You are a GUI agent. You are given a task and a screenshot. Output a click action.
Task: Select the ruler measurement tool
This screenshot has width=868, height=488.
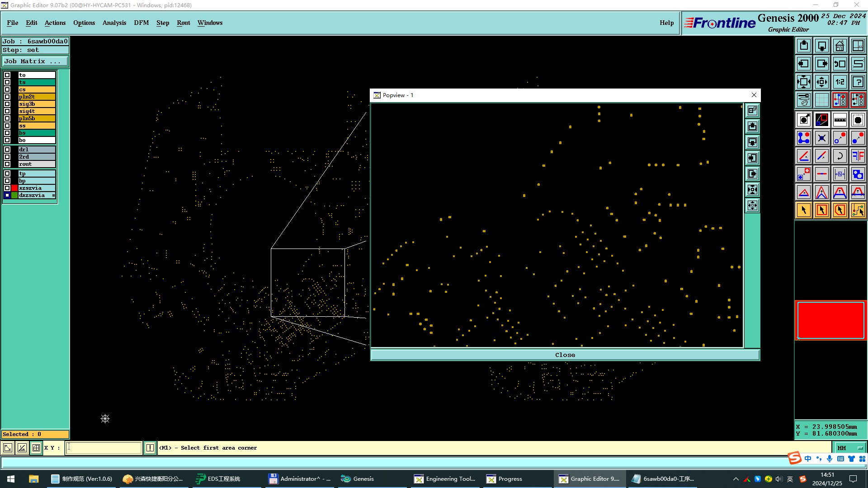(840, 120)
